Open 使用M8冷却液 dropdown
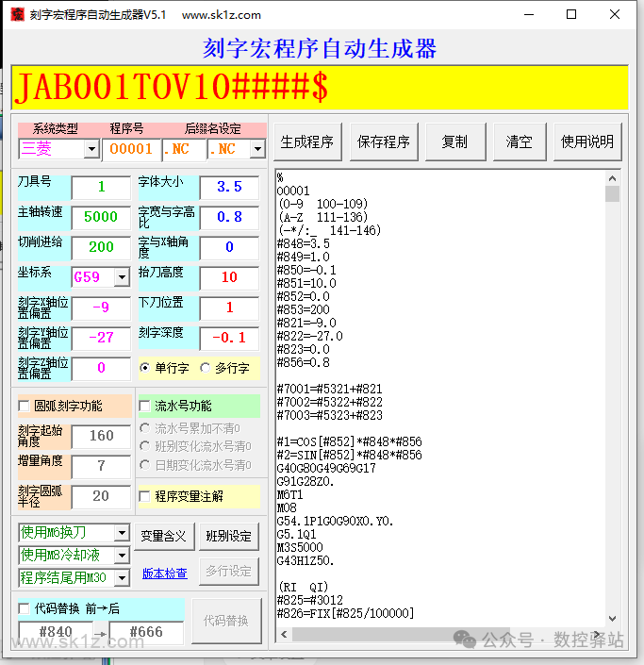The height and width of the screenshot is (665, 644). pos(122,556)
